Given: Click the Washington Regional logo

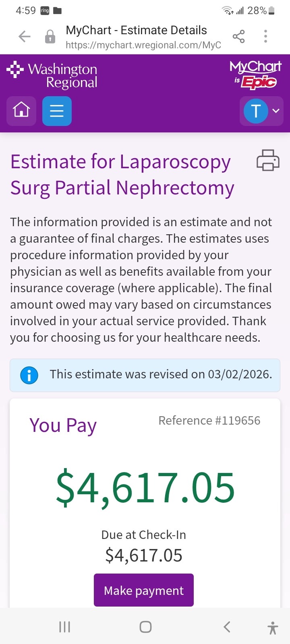Looking at the screenshot, I should coord(52,75).
